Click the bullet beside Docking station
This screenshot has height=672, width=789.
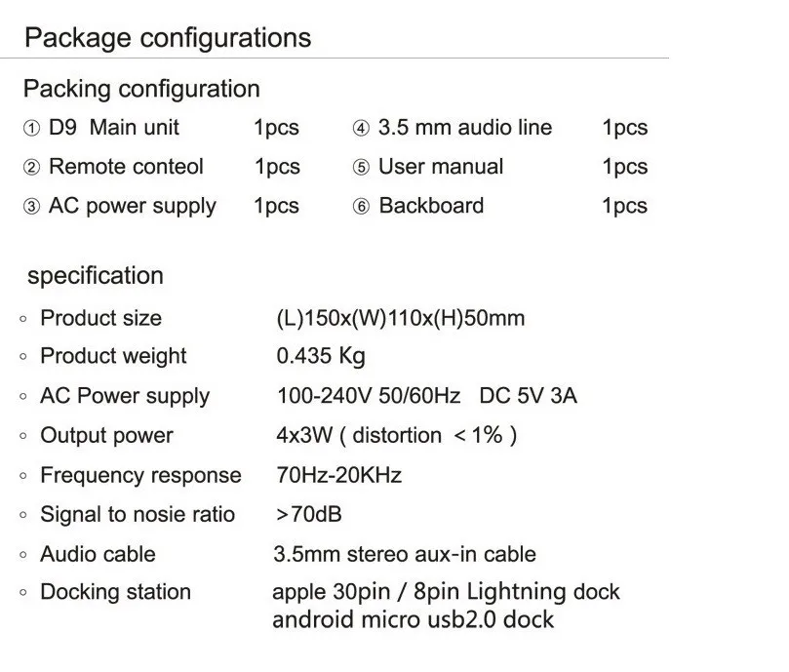click(x=22, y=592)
